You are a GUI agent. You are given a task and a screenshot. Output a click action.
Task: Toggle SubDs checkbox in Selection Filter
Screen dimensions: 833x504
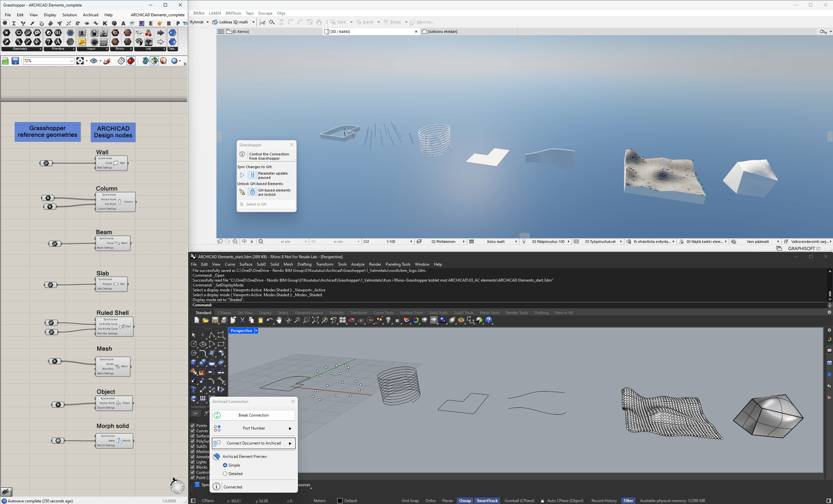(x=192, y=446)
